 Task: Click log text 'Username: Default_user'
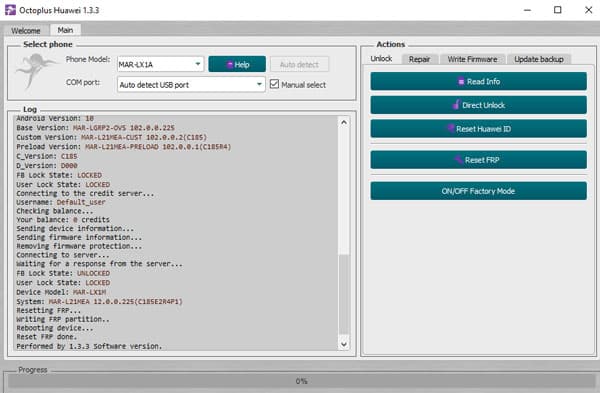point(61,202)
